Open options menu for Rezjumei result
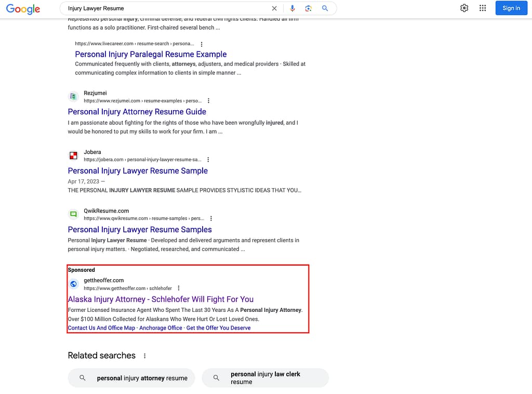This screenshot has width=532, height=394. point(208,101)
